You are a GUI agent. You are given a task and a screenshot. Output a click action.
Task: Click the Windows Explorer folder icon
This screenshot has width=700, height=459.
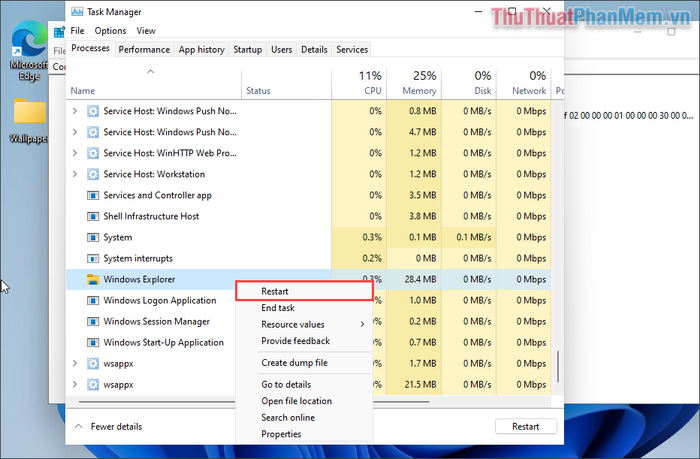click(93, 280)
